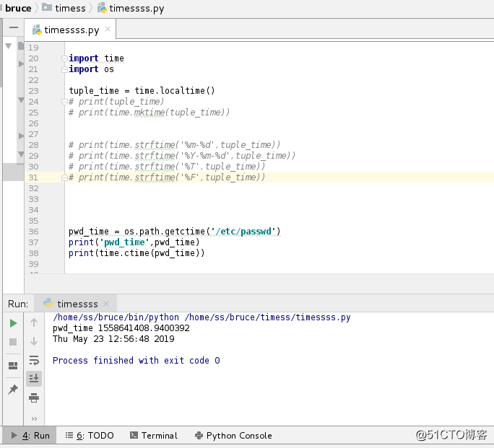The width and height of the screenshot is (494, 448).
Task: Click 'import os' statement
Action: 92,69
